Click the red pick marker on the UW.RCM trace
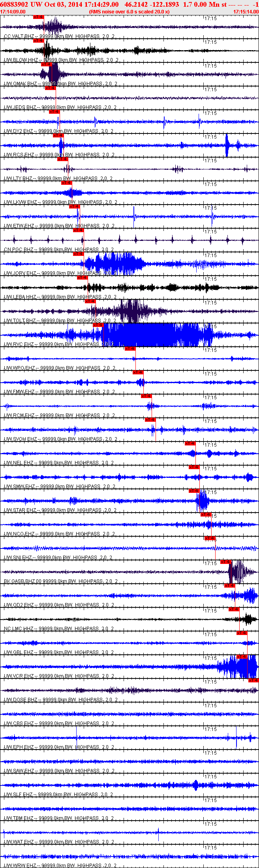Image resolution: width=259 pixels, height=868 pixels. coord(146,396)
